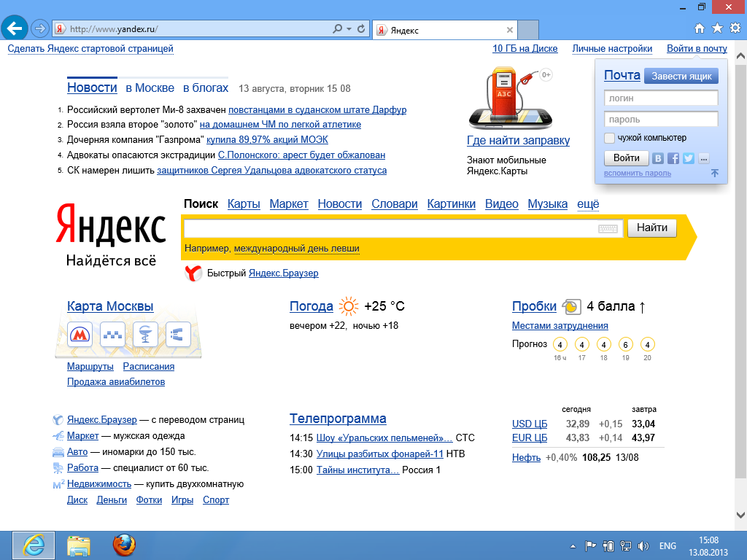Open the taxi icon on Moscow map
Image resolution: width=747 pixels, height=560 pixels.
click(112, 335)
